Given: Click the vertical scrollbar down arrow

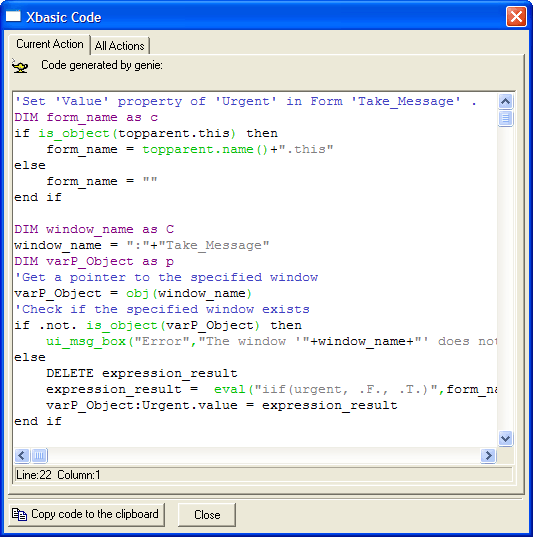Looking at the screenshot, I should pyautogui.click(x=505, y=438).
